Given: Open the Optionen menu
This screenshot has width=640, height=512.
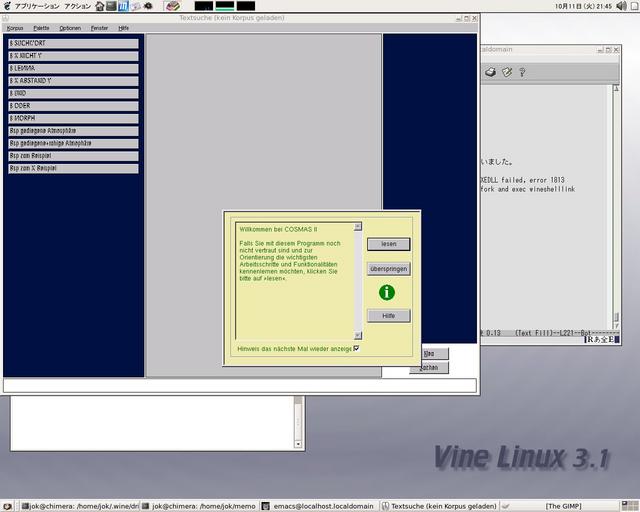Looking at the screenshot, I should (x=70, y=28).
